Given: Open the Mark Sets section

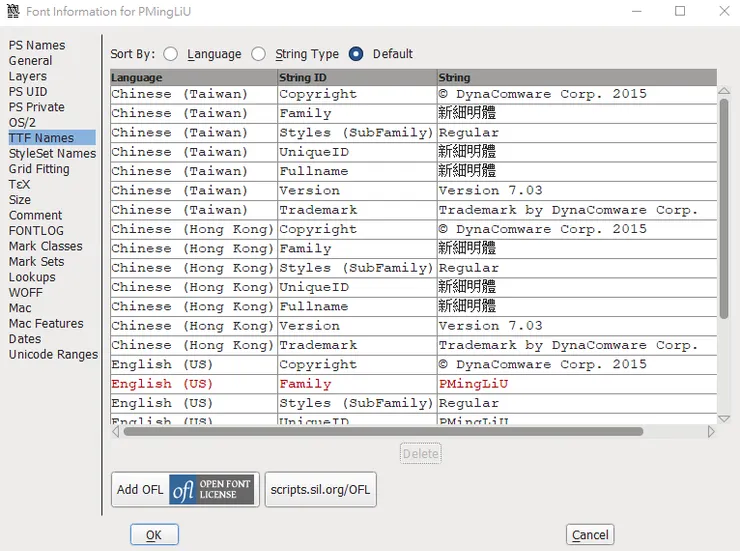Looking at the screenshot, I should [36, 261].
